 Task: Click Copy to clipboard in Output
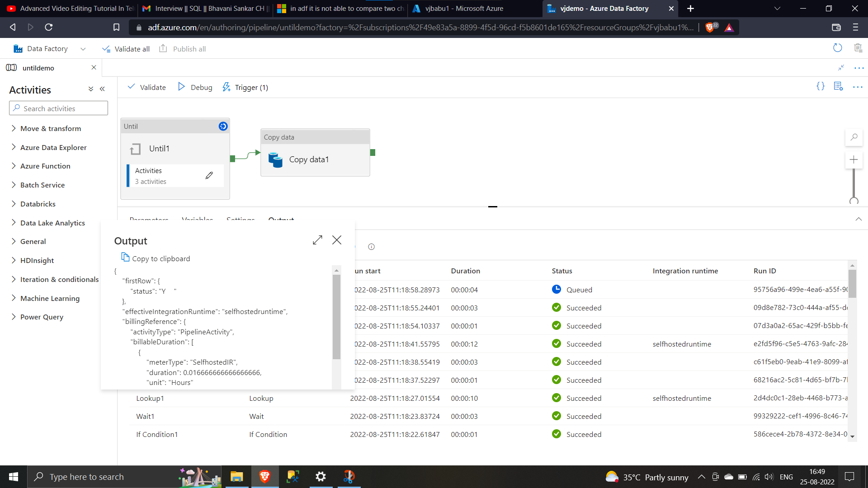click(156, 258)
